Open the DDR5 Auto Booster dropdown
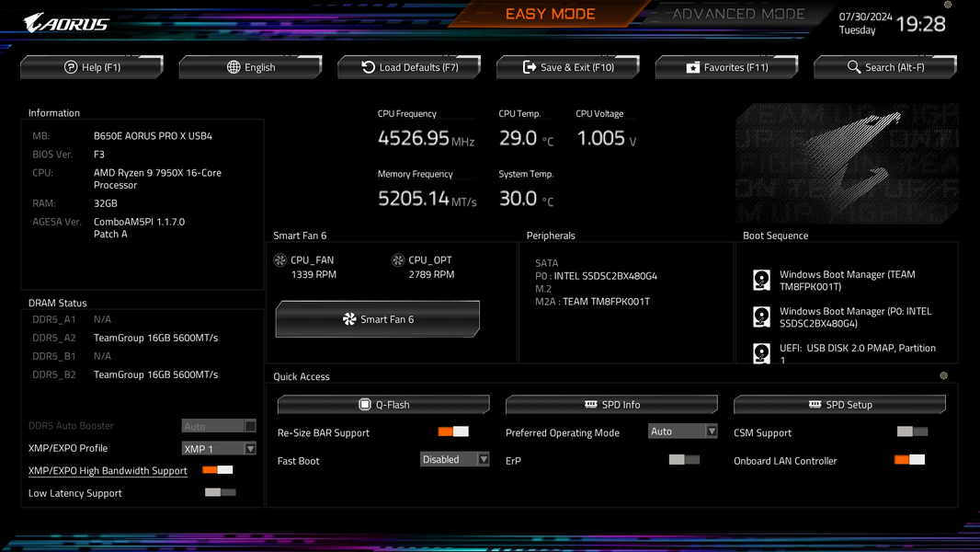 coord(219,426)
